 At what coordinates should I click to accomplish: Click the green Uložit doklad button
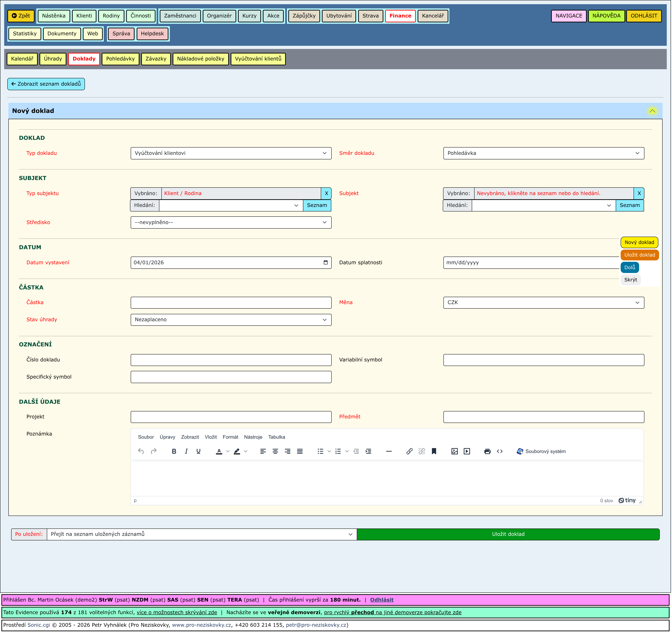pyautogui.click(x=509, y=535)
